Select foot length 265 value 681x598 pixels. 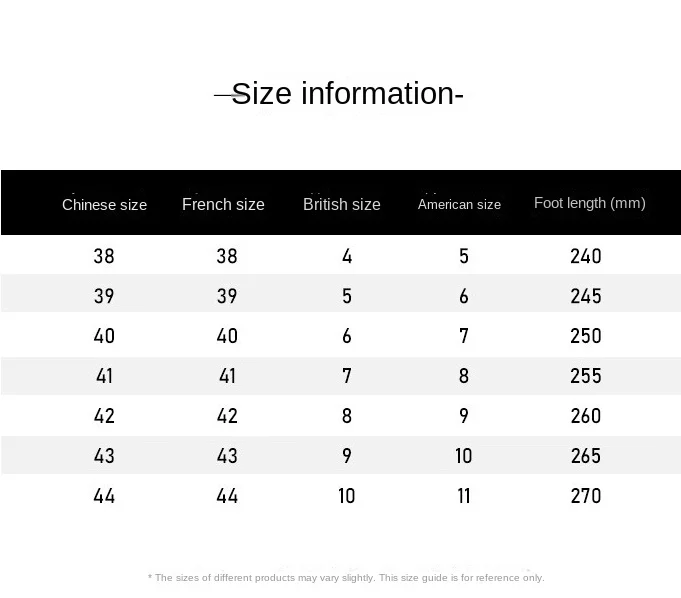click(585, 456)
